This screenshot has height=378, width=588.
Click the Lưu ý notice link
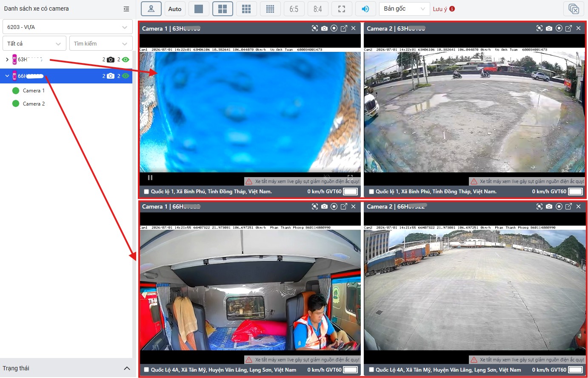point(444,9)
